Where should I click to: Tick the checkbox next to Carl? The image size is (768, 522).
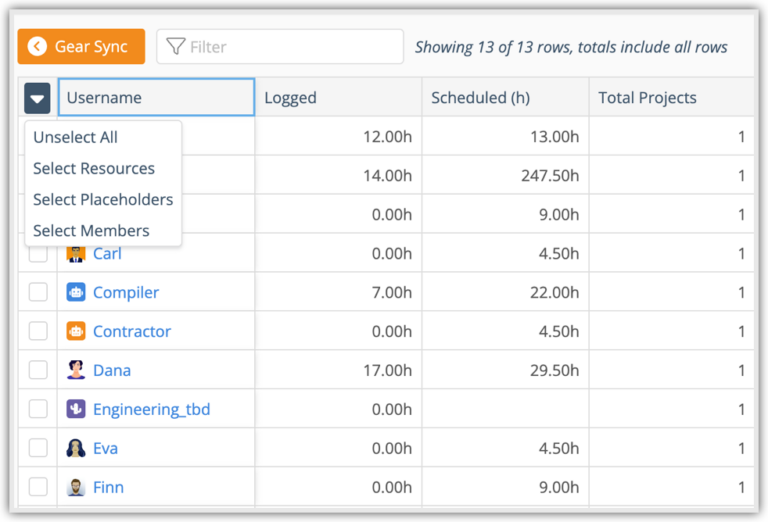pyautogui.click(x=38, y=254)
